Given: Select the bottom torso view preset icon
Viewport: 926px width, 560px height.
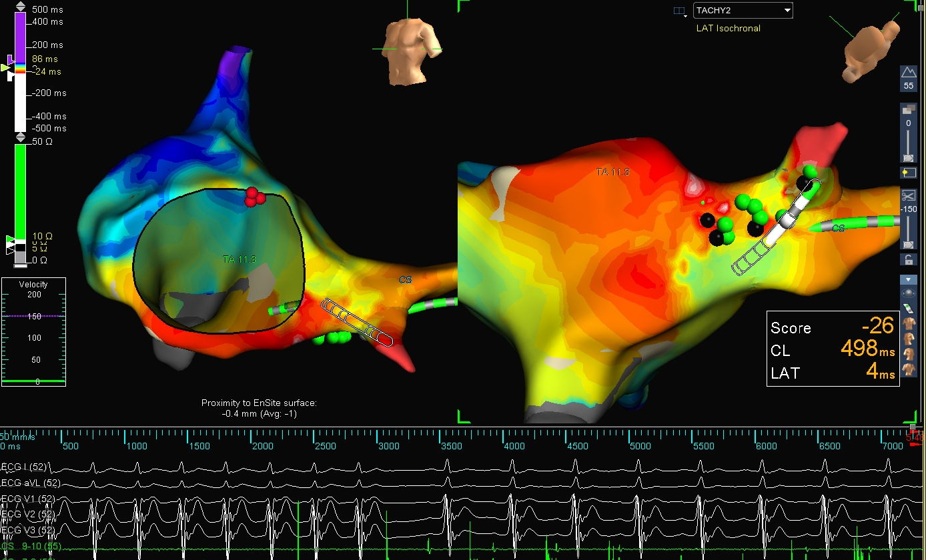Looking at the screenshot, I should coord(908,369).
